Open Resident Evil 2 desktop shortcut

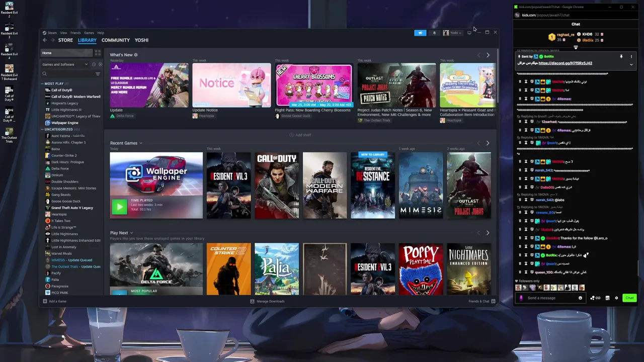(9, 10)
